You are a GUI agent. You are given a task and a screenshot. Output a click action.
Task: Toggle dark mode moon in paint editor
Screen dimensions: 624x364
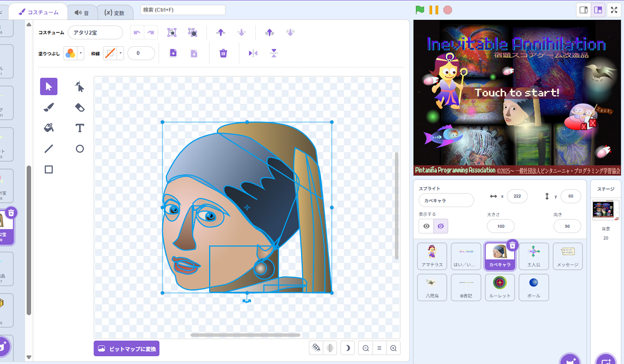(347, 348)
